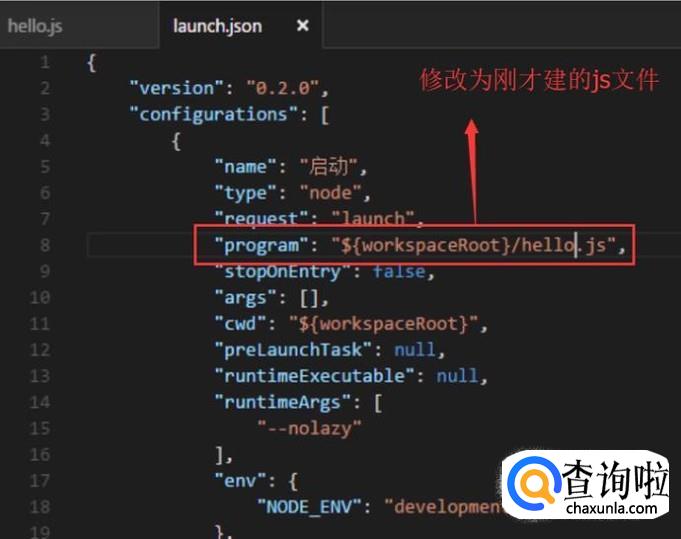Close the launch.json tab
This screenshot has width=681, height=539.
pos(303,26)
